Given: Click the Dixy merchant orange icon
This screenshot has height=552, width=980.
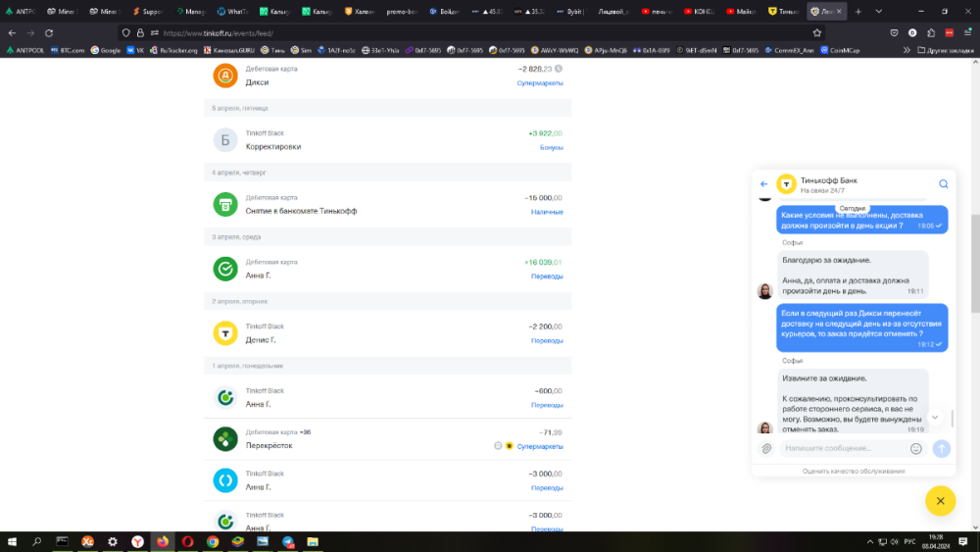Looking at the screenshot, I should [225, 75].
